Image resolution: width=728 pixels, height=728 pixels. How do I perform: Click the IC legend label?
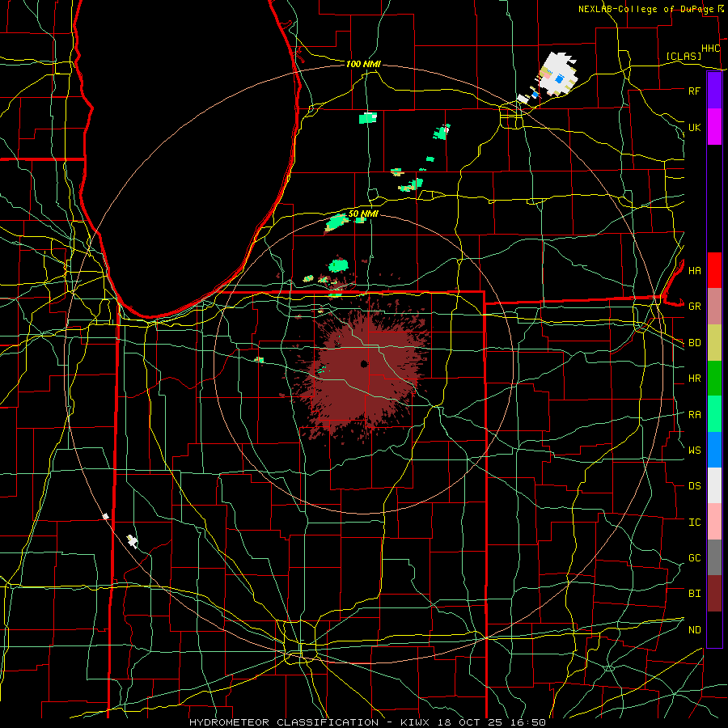pos(694,523)
